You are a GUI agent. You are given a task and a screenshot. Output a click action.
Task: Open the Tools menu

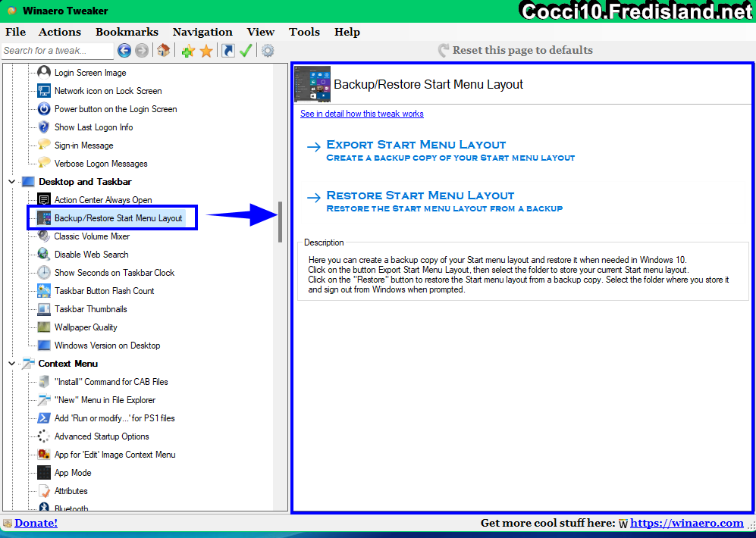tap(304, 32)
